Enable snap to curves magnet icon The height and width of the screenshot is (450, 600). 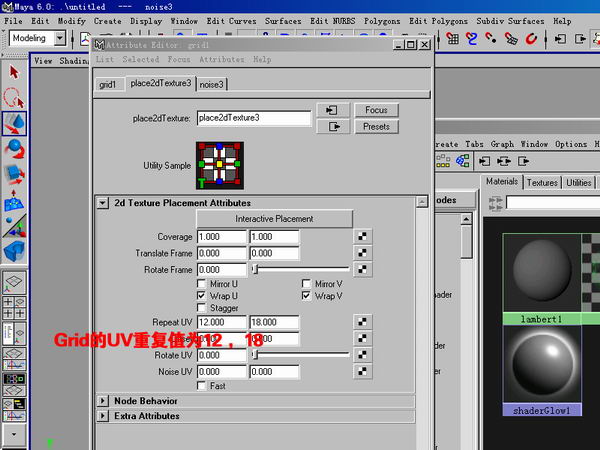click(x=472, y=38)
